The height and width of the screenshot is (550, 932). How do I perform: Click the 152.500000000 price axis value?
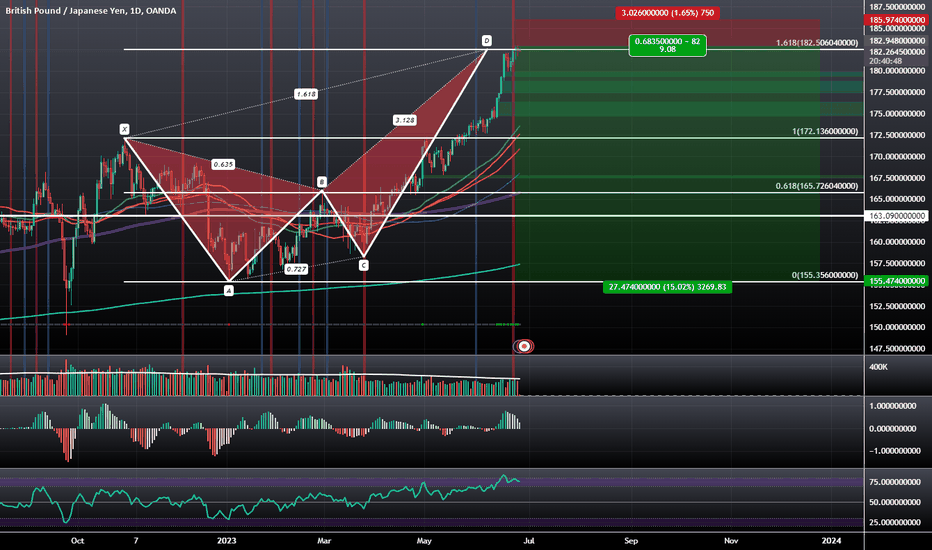[897, 306]
